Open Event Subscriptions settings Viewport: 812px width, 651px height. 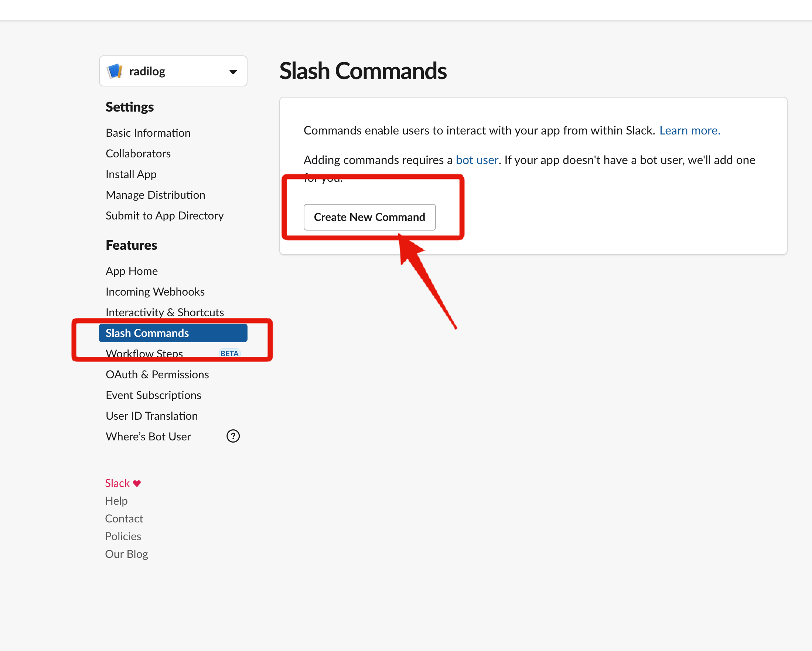[x=153, y=395]
